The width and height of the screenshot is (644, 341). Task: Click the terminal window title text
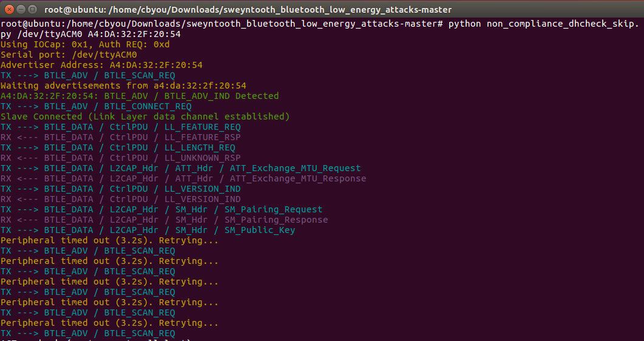(x=248, y=10)
